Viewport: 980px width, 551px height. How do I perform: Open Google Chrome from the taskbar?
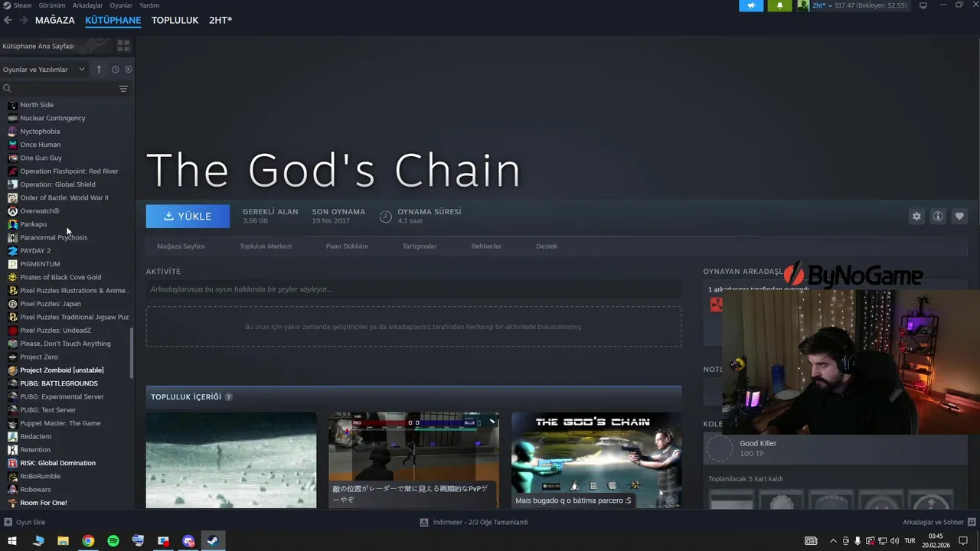(89, 541)
